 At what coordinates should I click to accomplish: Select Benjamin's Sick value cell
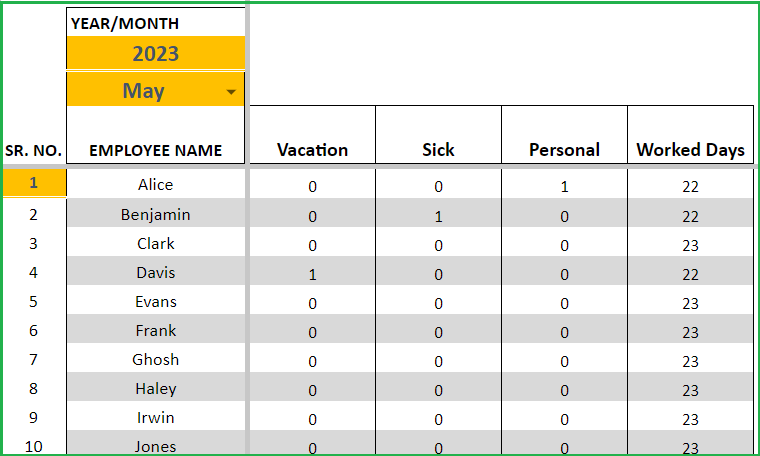click(x=438, y=216)
